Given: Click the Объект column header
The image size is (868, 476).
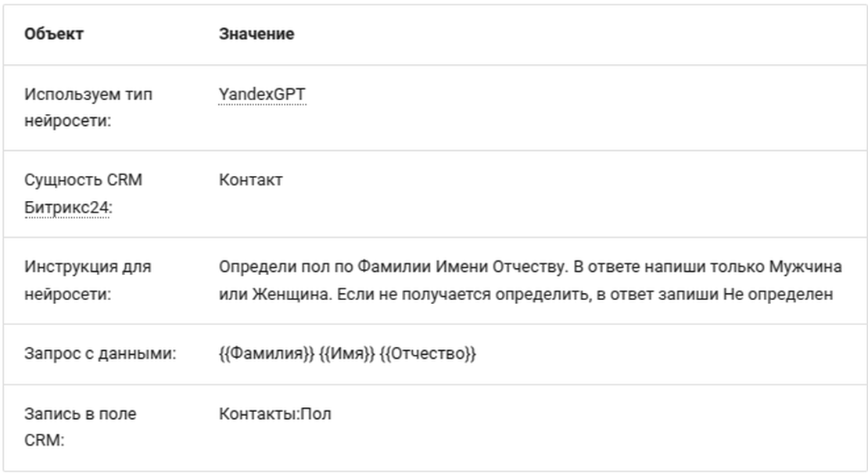Looking at the screenshot, I should 54,34.
